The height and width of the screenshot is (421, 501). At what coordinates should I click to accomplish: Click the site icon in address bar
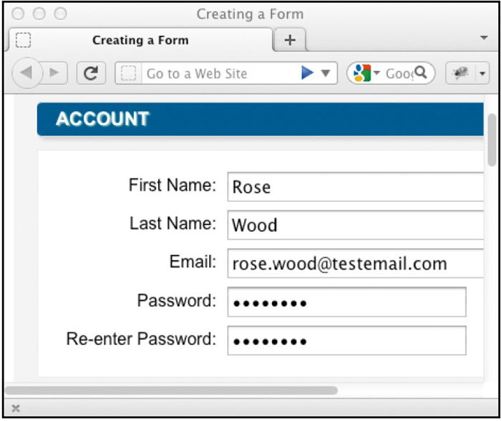click(x=129, y=73)
